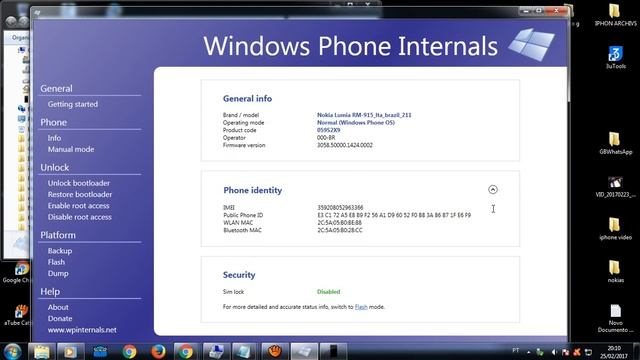
Task: Open first Chrome icon on taskbar
Action: tap(129, 351)
